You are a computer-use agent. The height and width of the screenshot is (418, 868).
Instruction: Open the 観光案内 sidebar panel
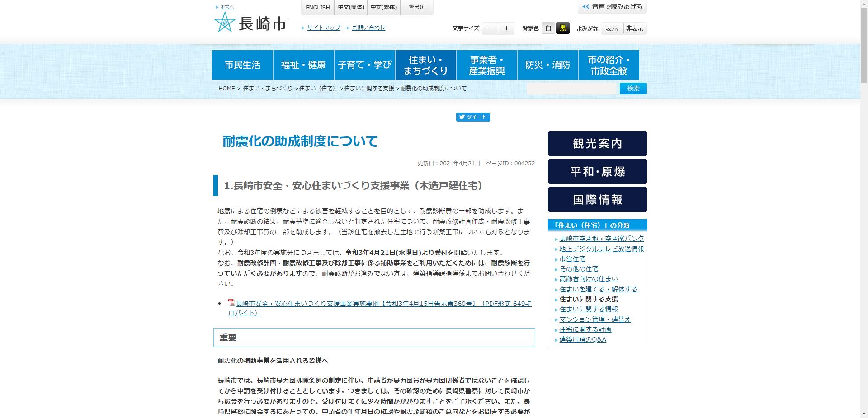point(597,144)
